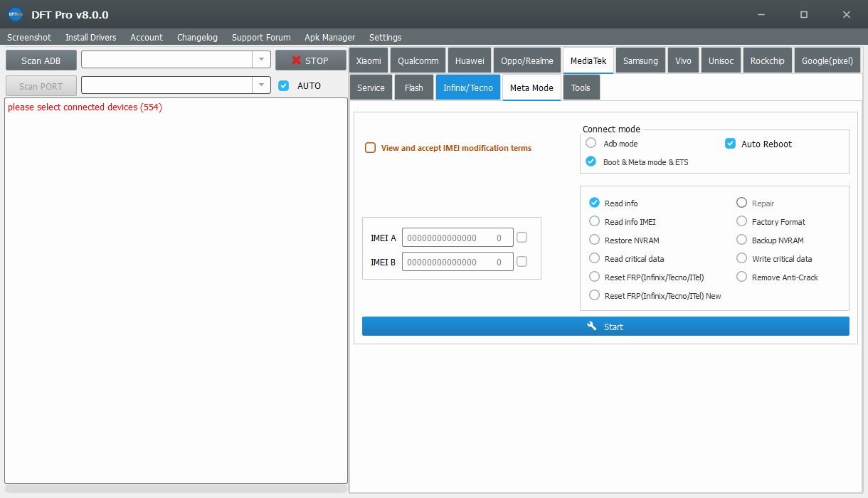Screen dimensions: 868x498
Task: Switch to the Huawei tab
Action: pyautogui.click(x=470, y=60)
